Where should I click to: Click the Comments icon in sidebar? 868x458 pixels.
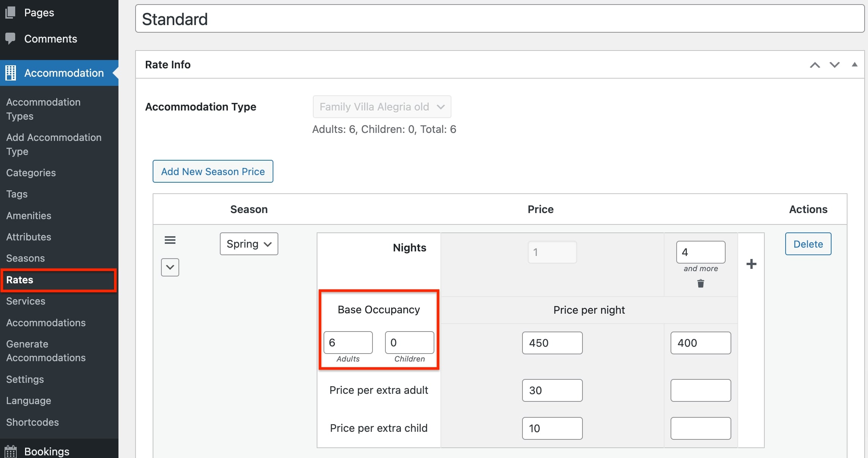pos(10,38)
